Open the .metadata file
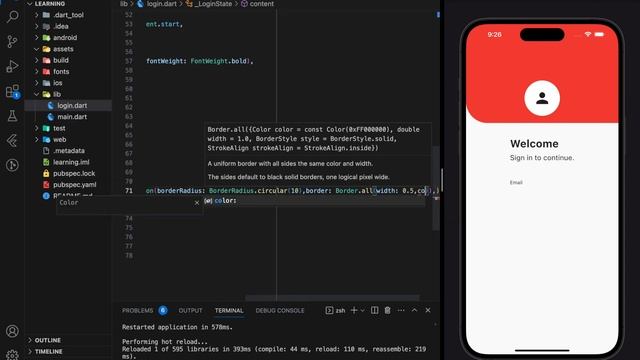640x360 pixels. pos(68,151)
